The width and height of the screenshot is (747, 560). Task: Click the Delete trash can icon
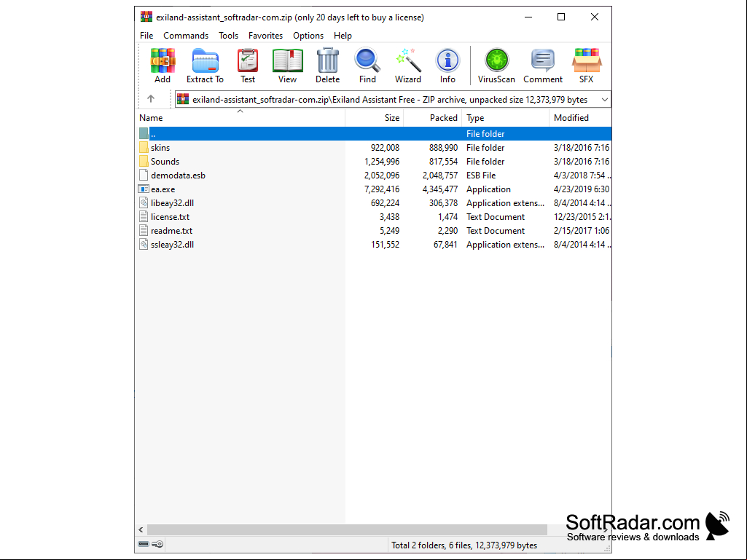[x=328, y=60]
